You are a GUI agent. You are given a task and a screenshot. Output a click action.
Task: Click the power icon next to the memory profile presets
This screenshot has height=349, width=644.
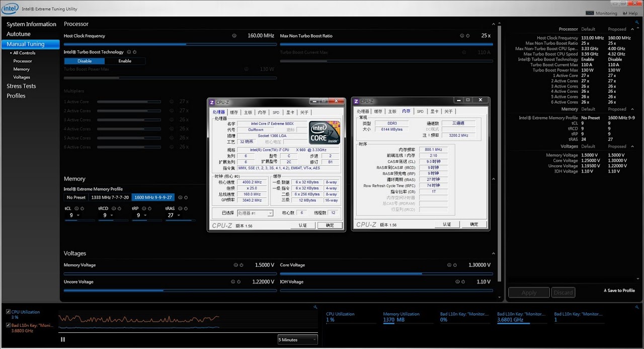[186, 197]
